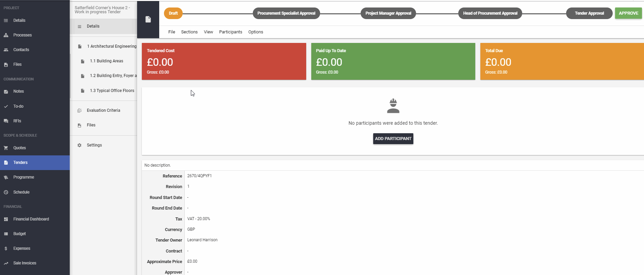Screen dimensions: 644x275
Task: Click the tender document icon in header
Action: tap(148, 19)
